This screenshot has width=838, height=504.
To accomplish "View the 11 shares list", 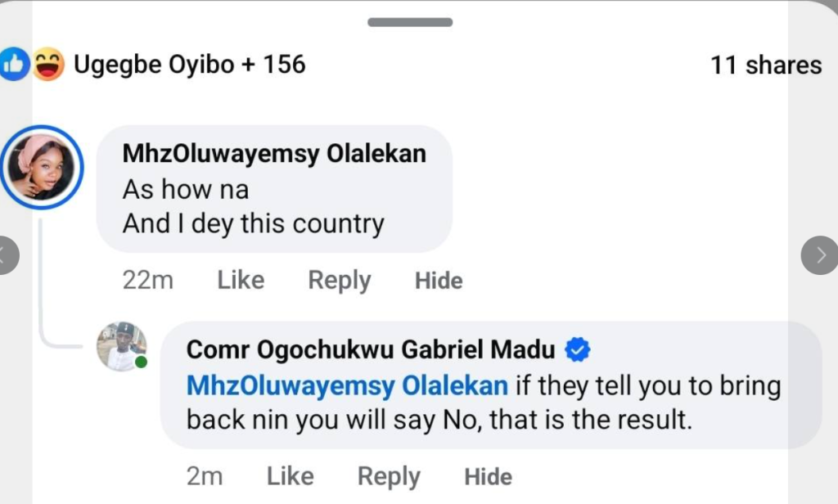I will point(765,65).
